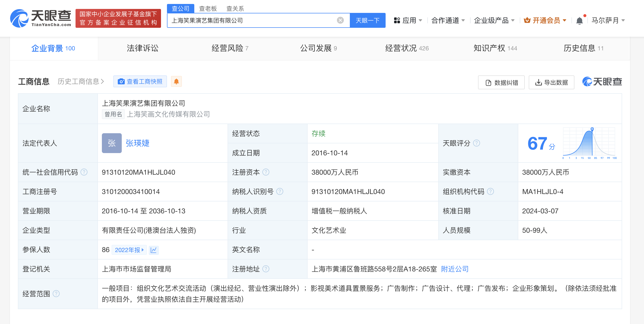The width and height of the screenshot is (644, 324).
Task: Click the orange monitoring bell icon
Action: click(176, 81)
